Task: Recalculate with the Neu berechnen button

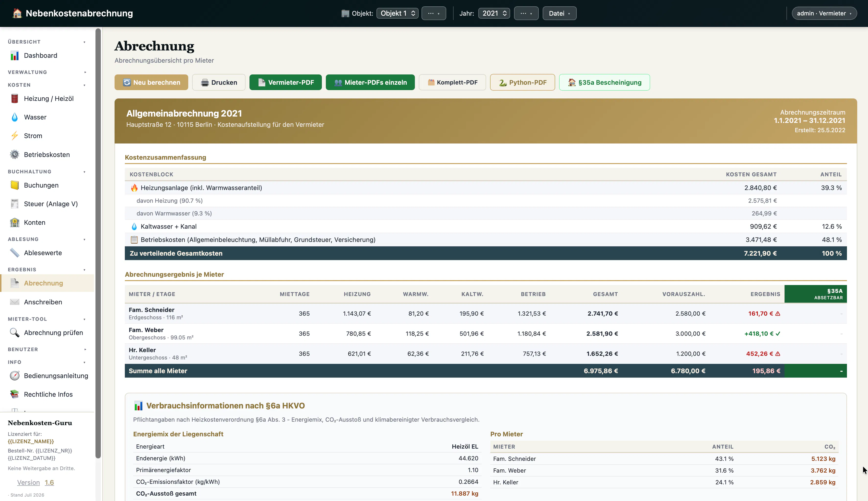Action: point(151,83)
